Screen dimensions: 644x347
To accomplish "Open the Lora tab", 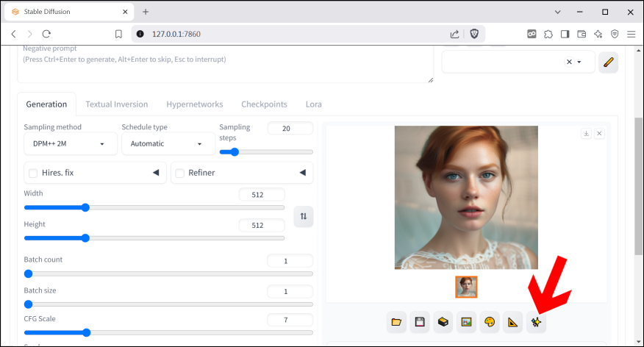I will click(x=313, y=104).
